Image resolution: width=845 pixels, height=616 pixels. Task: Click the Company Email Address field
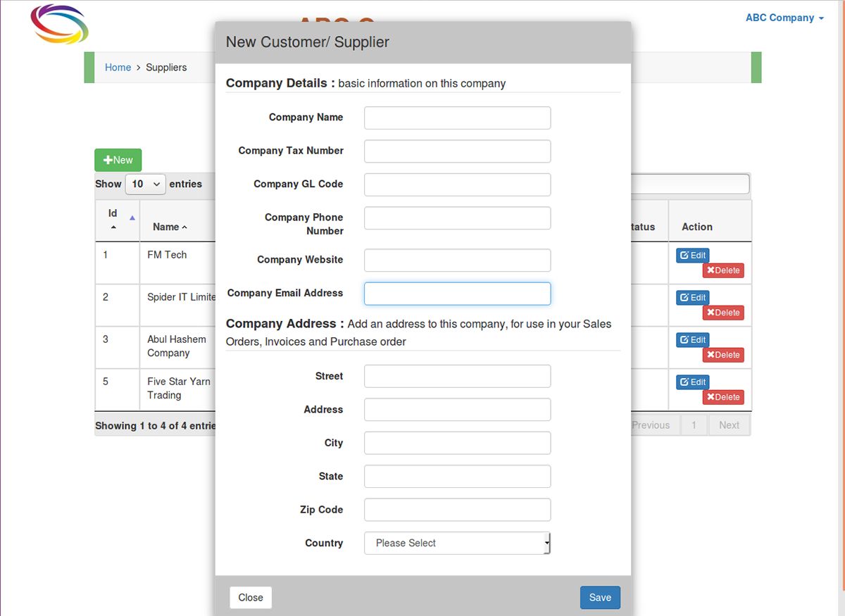pos(457,294)
